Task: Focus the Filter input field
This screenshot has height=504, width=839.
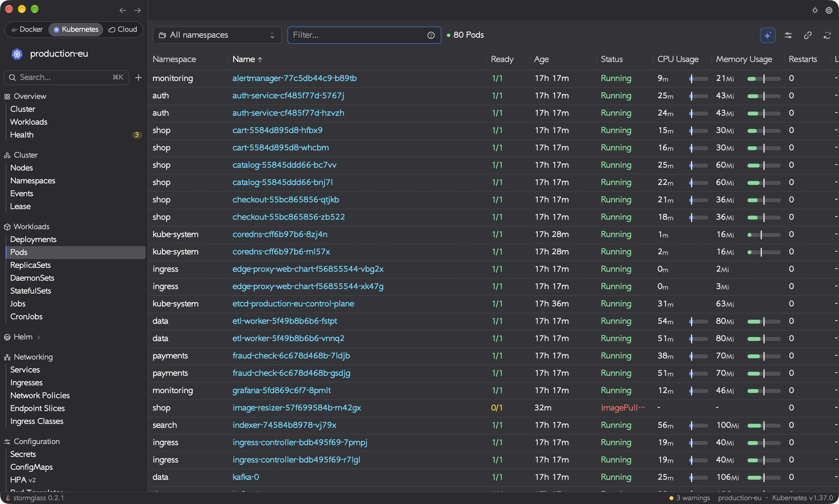Action: pyautogui.click(x=364, y=35)
